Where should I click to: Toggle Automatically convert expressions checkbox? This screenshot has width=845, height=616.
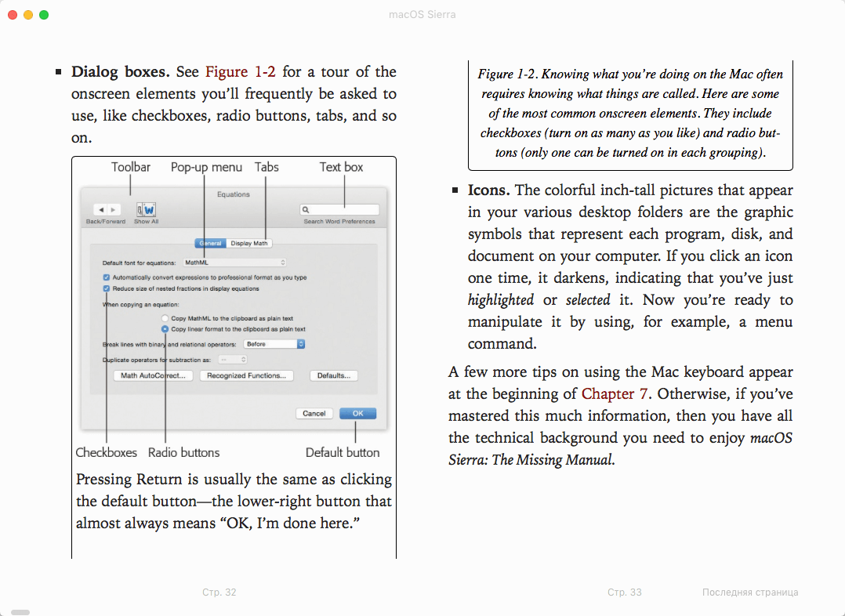pos(106,277)
